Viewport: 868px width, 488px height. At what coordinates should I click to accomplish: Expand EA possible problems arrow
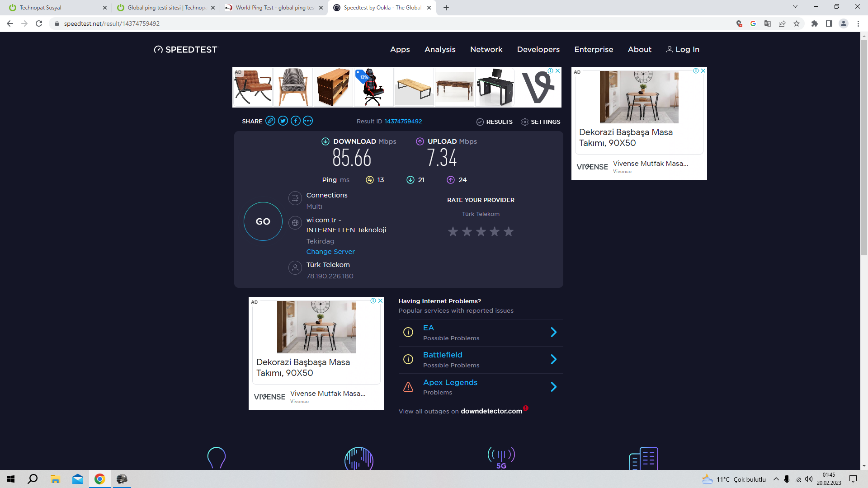pyautogui.click(x=554, y=333)
